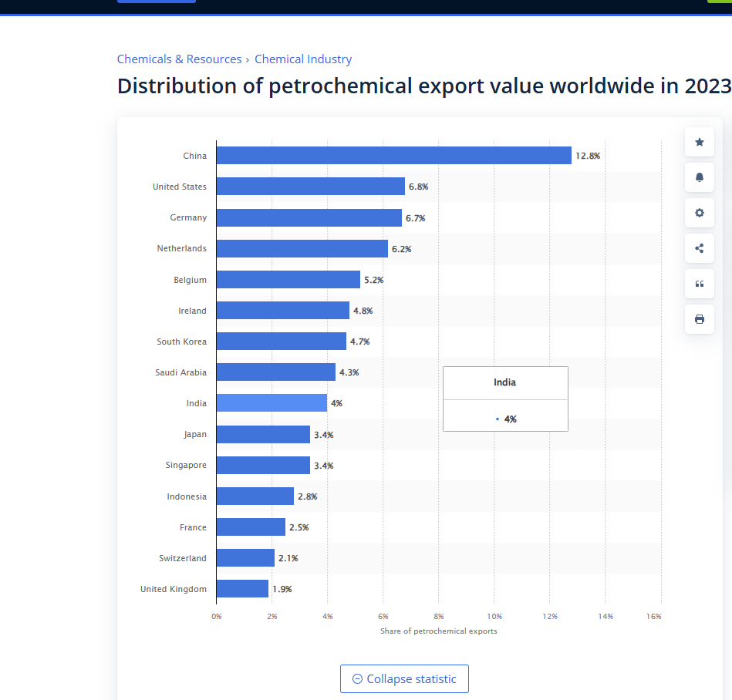This screenshot has height=700, width=732.
Task: Click the United States axis label
Action: click(x=179, y=187)
